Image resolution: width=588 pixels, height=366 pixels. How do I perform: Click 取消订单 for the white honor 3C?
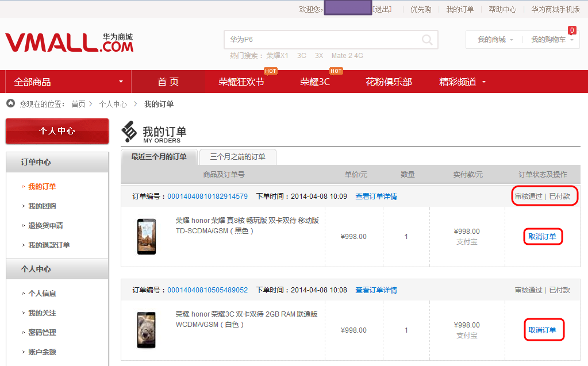542,330
